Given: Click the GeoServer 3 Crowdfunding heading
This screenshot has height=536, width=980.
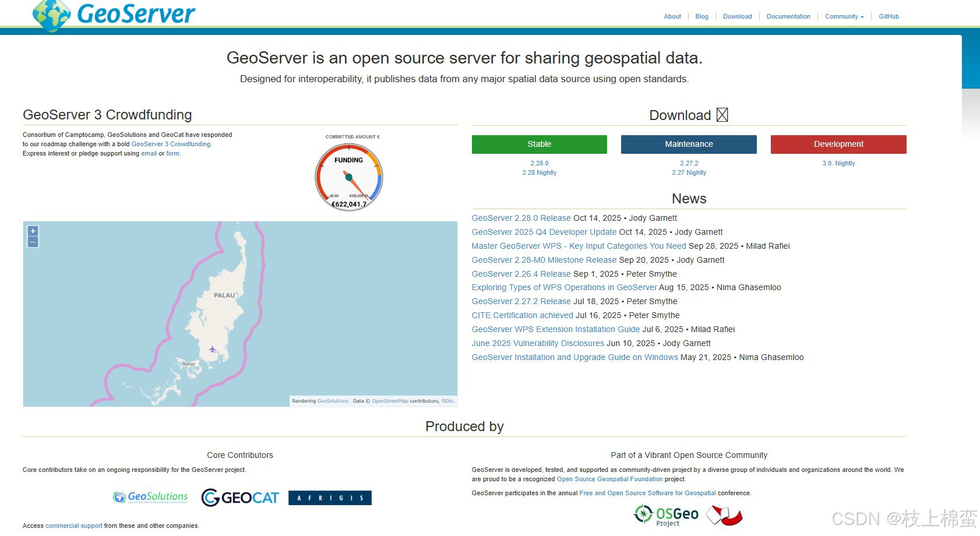Looking at the screenshot, I should pos(107,115).
